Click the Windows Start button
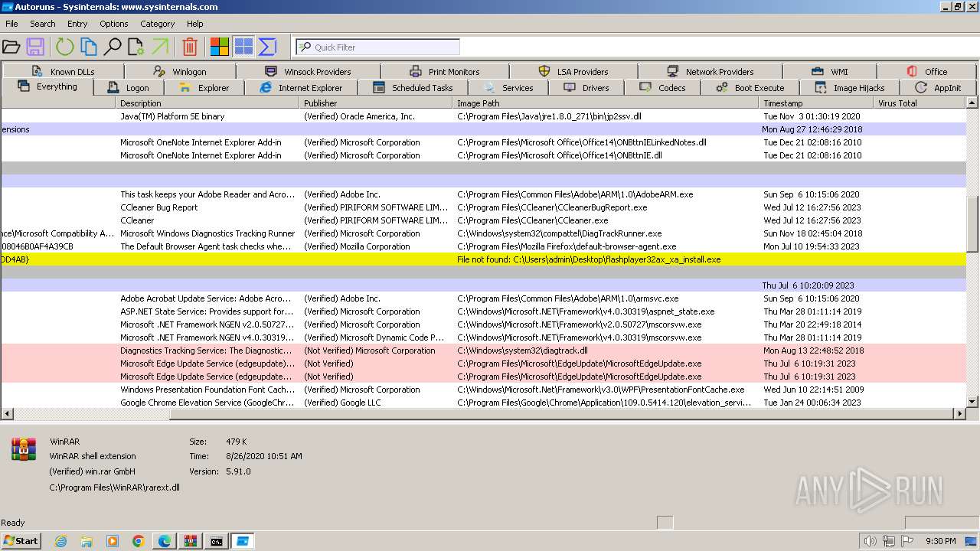980x551 pixels. click(x=21, y=540)
